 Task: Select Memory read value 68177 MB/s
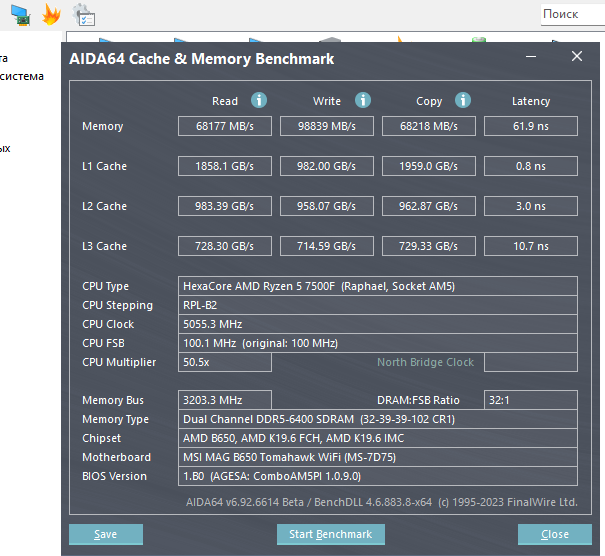pyautogui.click(x=225, y=126)
